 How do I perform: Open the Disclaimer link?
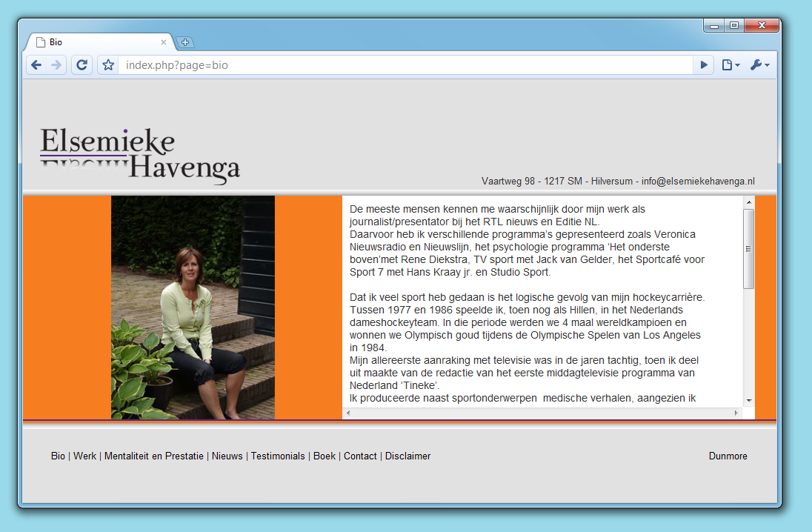coord(408,456)
